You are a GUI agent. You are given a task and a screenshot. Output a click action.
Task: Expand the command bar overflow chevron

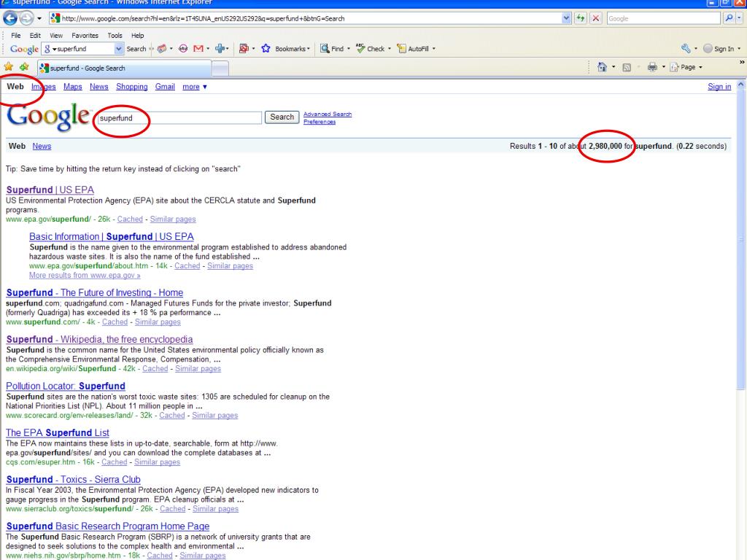[x=742, y=63]
